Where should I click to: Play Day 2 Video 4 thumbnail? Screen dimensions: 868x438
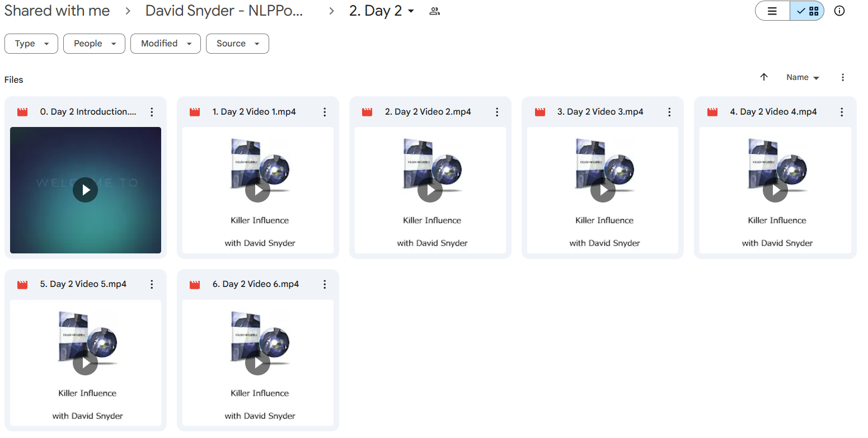tap(775, 190)
